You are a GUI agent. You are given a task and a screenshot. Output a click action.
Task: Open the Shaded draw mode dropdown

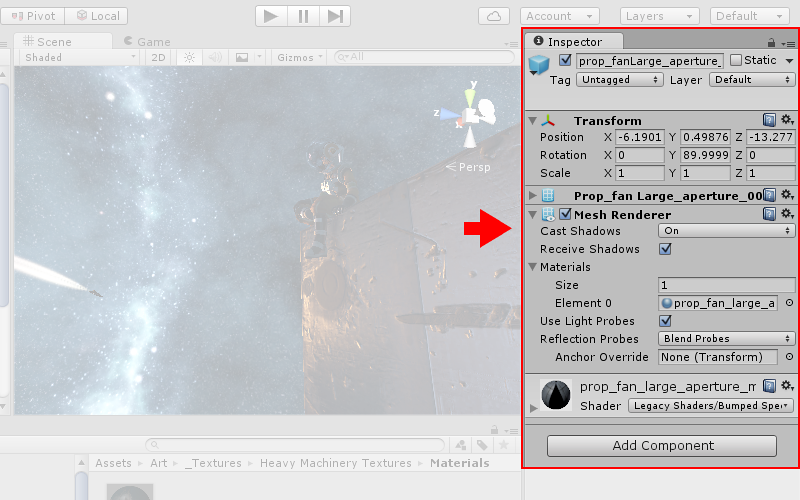pos(80,58)
